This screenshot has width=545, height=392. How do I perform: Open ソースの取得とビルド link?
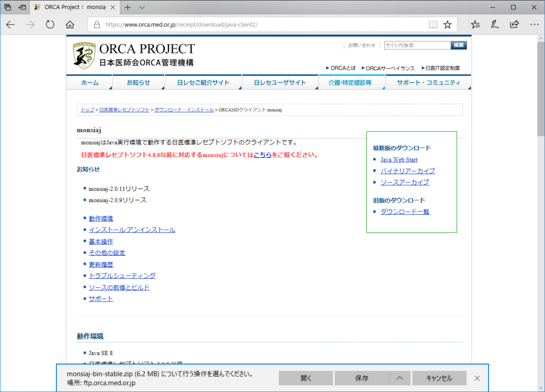tap(119, 288)
